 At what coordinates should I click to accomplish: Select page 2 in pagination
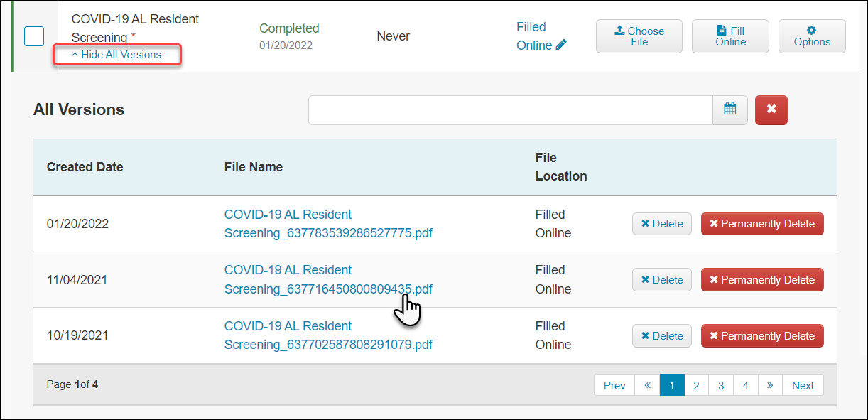[x=696, y=385]
